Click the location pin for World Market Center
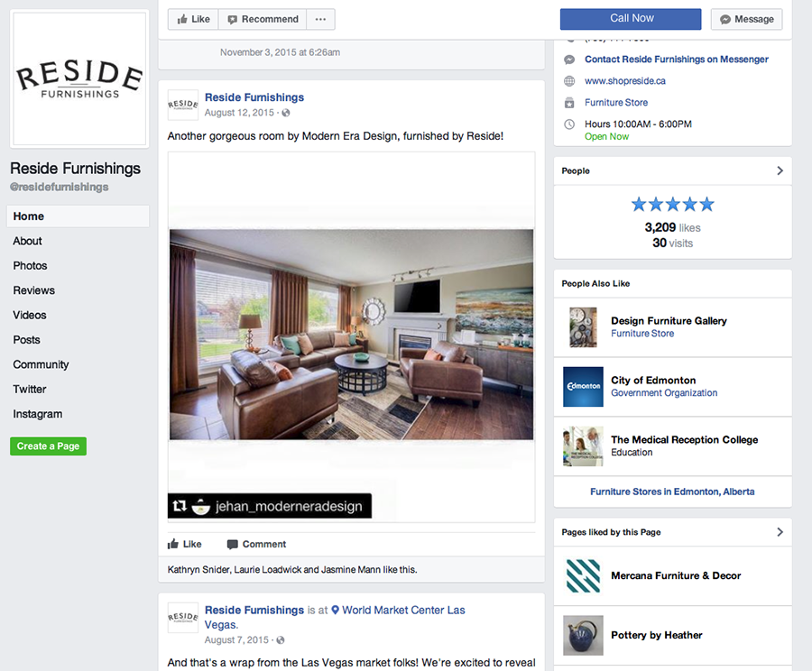This screenshot has height=671, width=812. tap(335, 610)
